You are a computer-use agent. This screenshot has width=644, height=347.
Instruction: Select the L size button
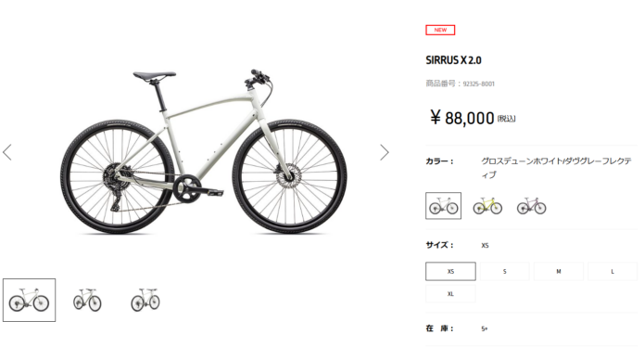click(x=612, y=271)
